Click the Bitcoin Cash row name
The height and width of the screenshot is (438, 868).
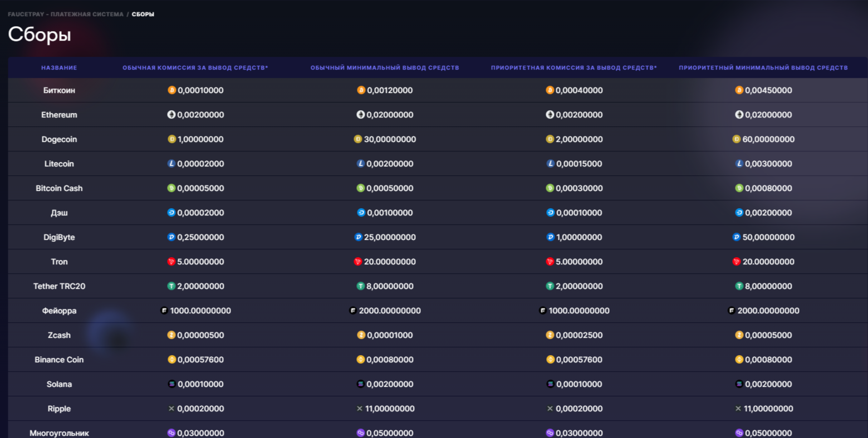[x=59, y=188]
